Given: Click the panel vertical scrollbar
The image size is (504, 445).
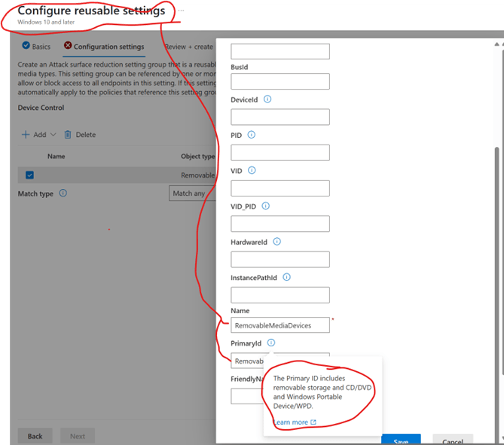Looking at the screenshot, I should coord(495,226).
